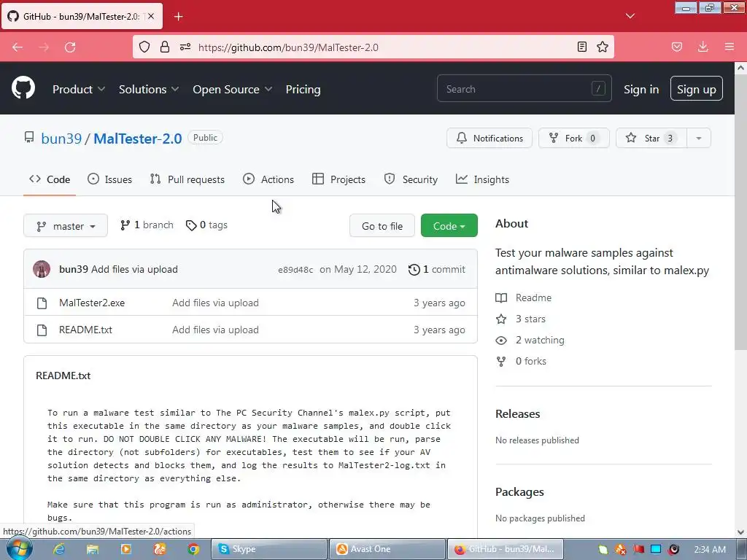Open the Open Source dropdown
Viewport: 747px width, 560px height.
[233, 89]
